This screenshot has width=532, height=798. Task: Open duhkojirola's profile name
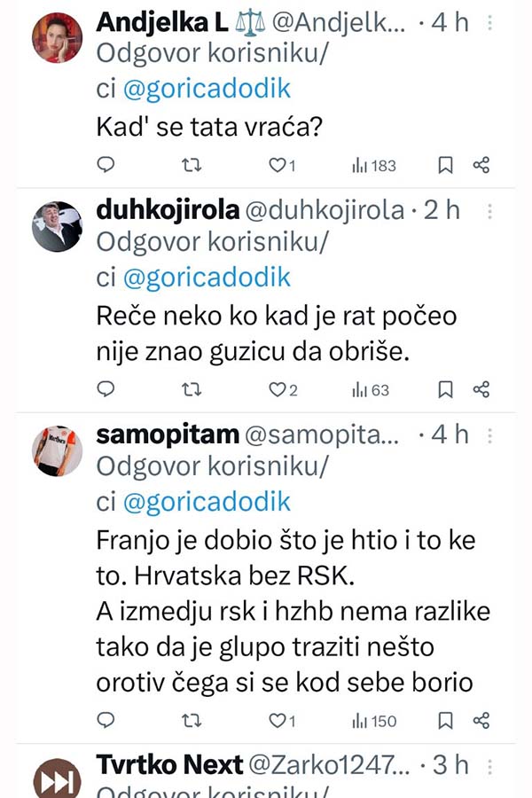pos(167,211)
